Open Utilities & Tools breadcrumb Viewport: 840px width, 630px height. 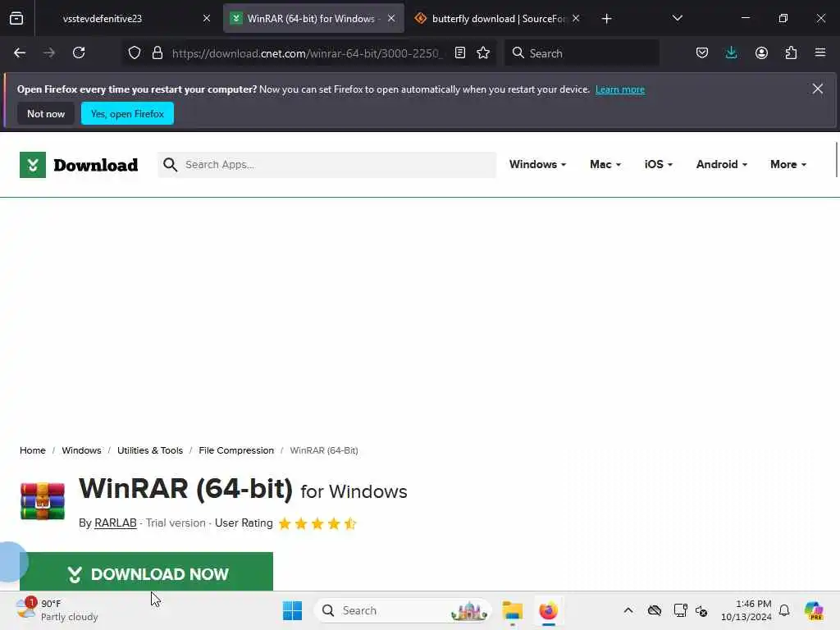[x=150, y=450]
